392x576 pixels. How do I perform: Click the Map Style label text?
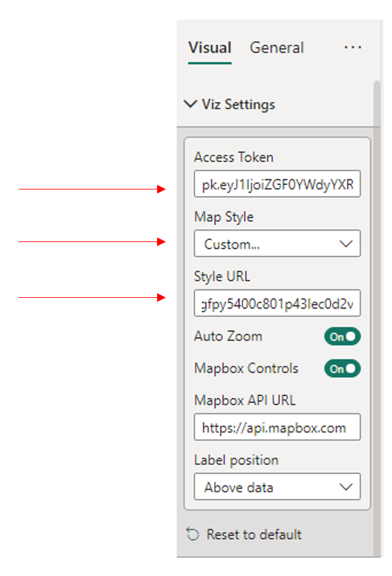(x=224, y=217)
